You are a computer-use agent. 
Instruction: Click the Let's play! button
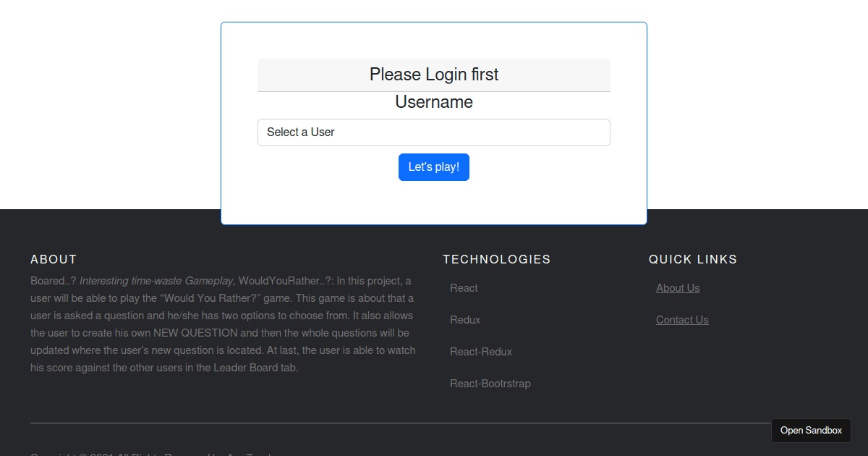pos(434,167)
